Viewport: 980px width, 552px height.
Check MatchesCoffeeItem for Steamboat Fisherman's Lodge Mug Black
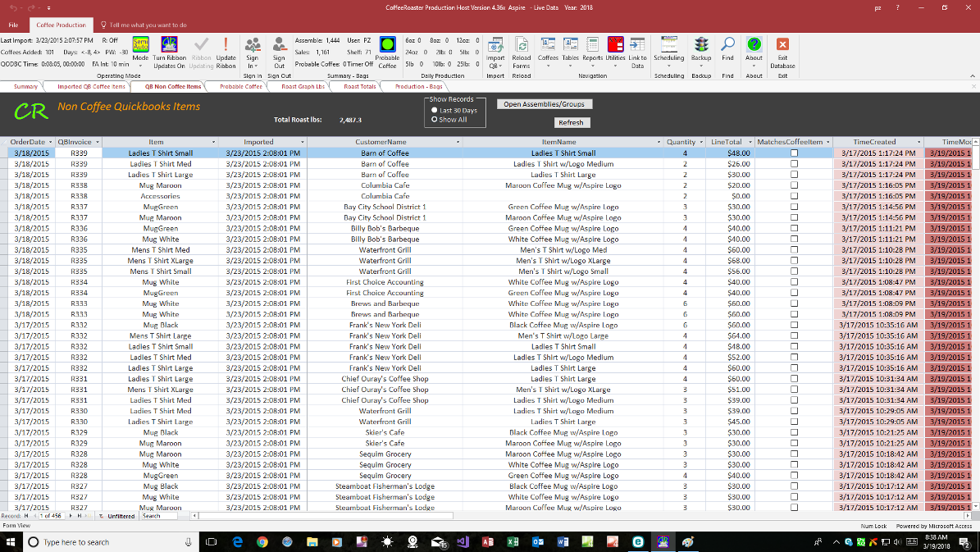794,486
